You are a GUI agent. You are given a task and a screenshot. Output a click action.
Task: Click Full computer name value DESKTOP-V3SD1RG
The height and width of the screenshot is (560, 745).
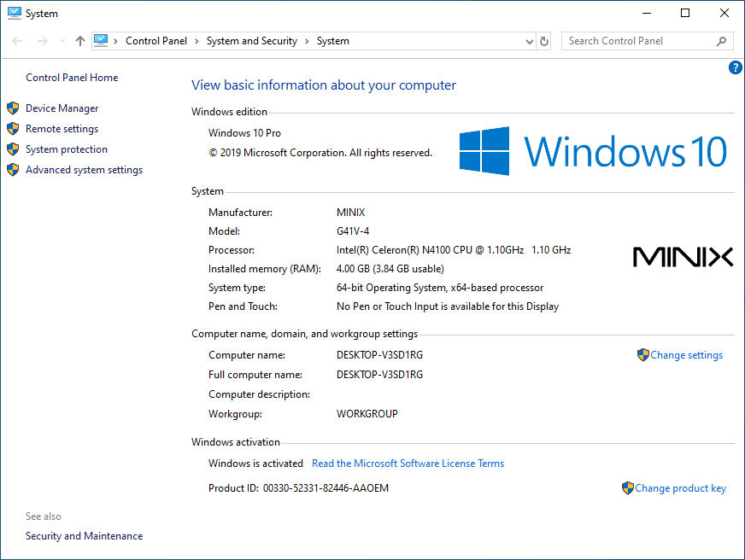click(379, 375)
